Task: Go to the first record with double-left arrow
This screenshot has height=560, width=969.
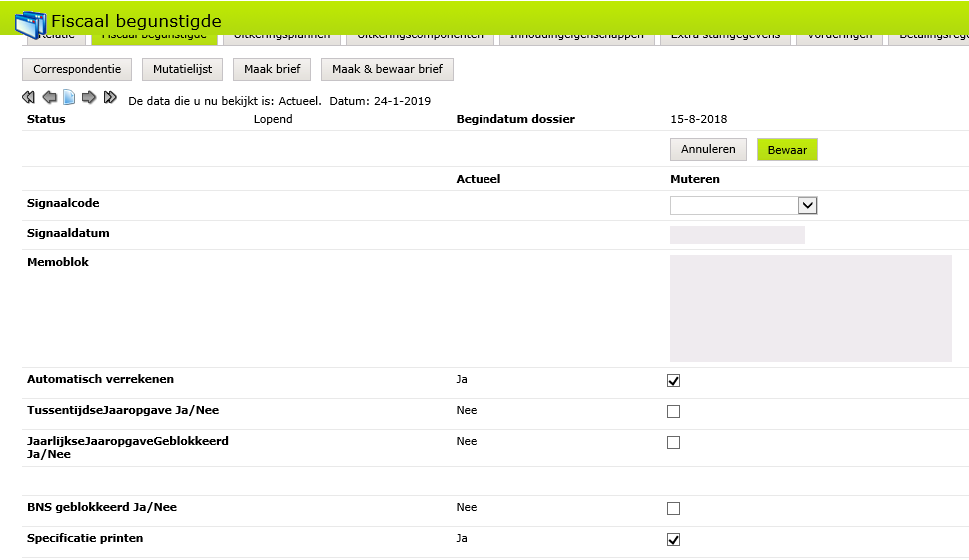Action: point(28,98)
